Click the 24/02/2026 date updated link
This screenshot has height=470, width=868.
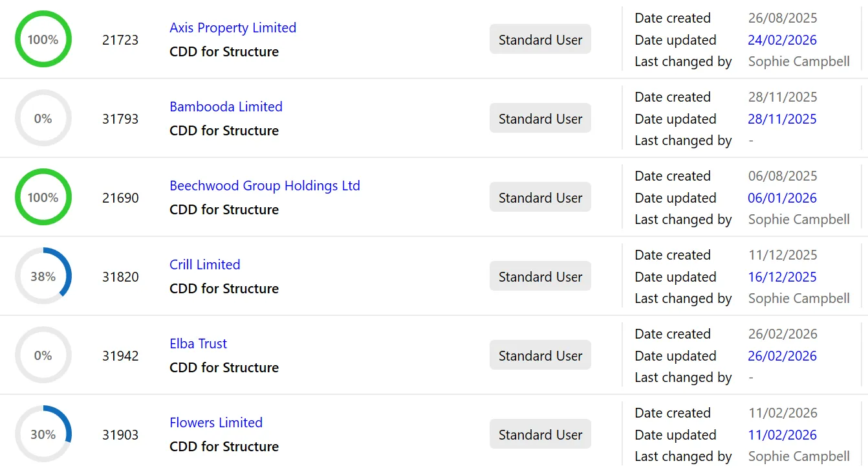pyautogui.click(x=782, y=39)
